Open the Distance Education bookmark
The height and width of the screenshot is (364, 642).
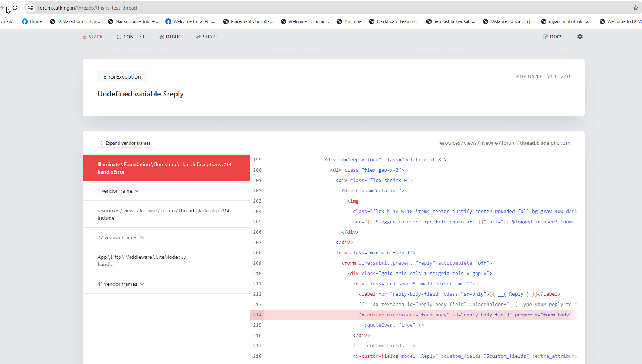508,21
